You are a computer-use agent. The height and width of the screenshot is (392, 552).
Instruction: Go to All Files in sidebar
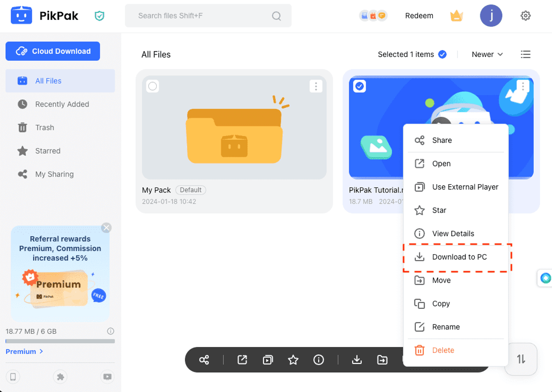[x=60, y=81]
